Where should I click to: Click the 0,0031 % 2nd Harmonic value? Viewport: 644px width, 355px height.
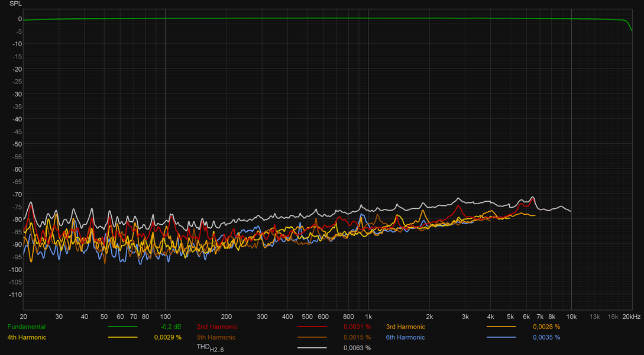[x=357, y=327]
